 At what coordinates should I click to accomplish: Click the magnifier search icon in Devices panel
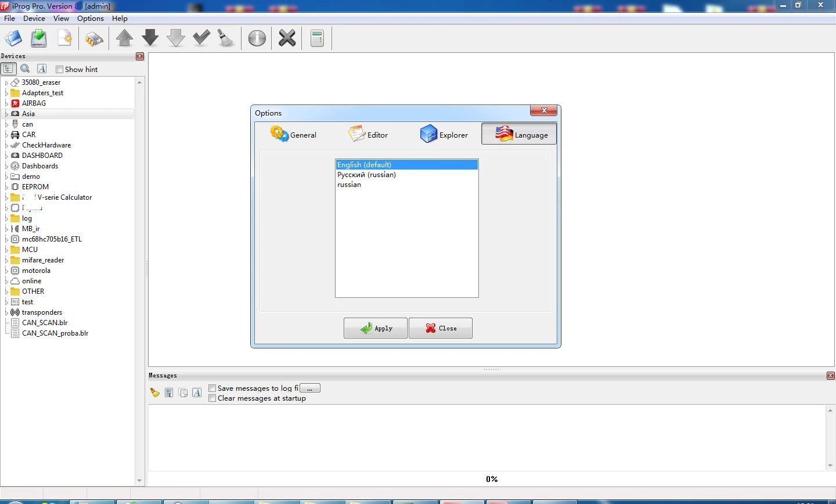click(25, 69)
